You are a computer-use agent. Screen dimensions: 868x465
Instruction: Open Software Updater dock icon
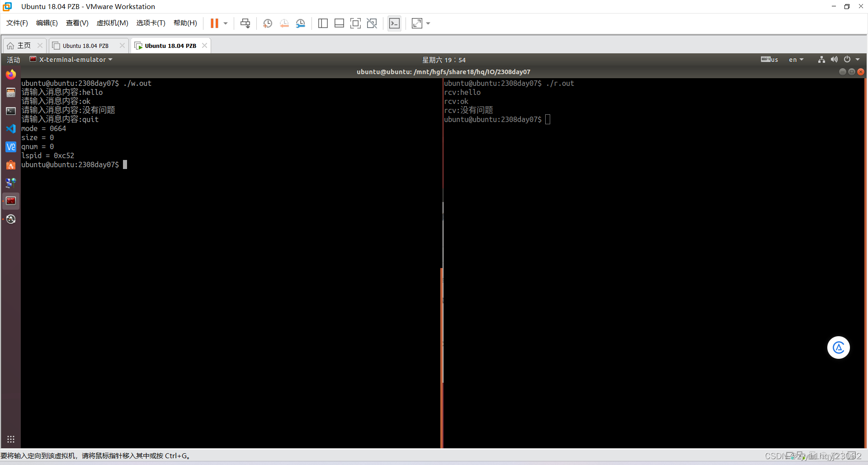click(11, 219)
